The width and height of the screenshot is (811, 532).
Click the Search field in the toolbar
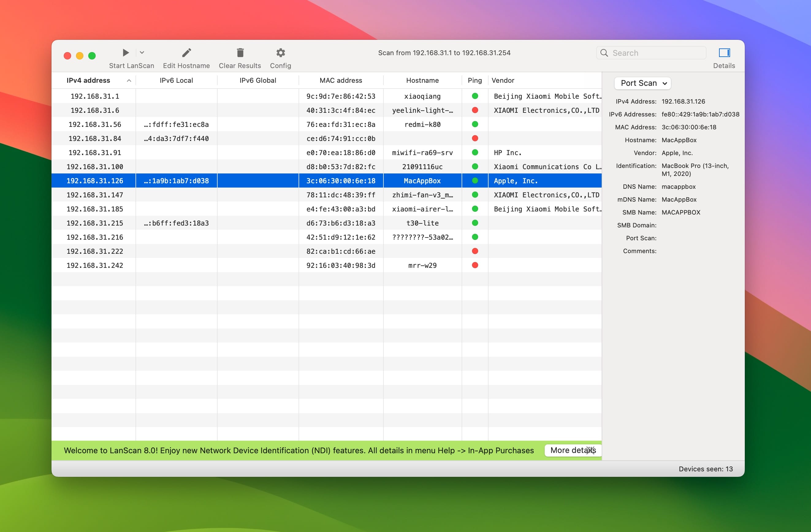(651, 53)
